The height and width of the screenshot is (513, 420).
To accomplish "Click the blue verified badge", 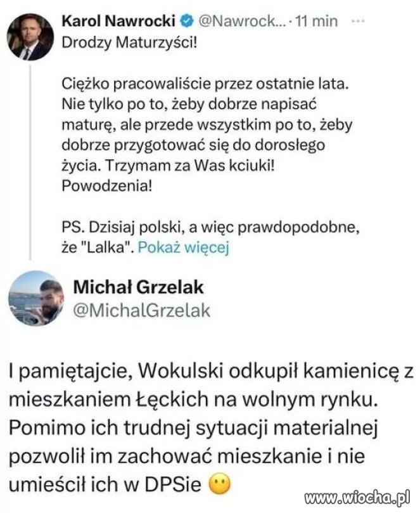I will coord(187,22).
